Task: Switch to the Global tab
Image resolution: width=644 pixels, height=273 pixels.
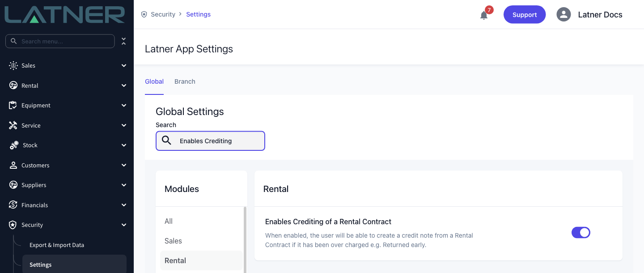Action: point(154,81)
